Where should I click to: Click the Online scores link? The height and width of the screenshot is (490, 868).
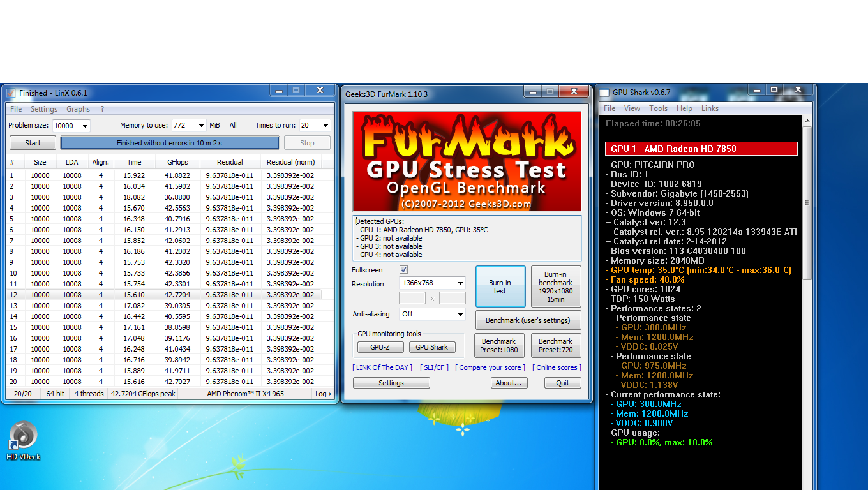pos(557,367)
